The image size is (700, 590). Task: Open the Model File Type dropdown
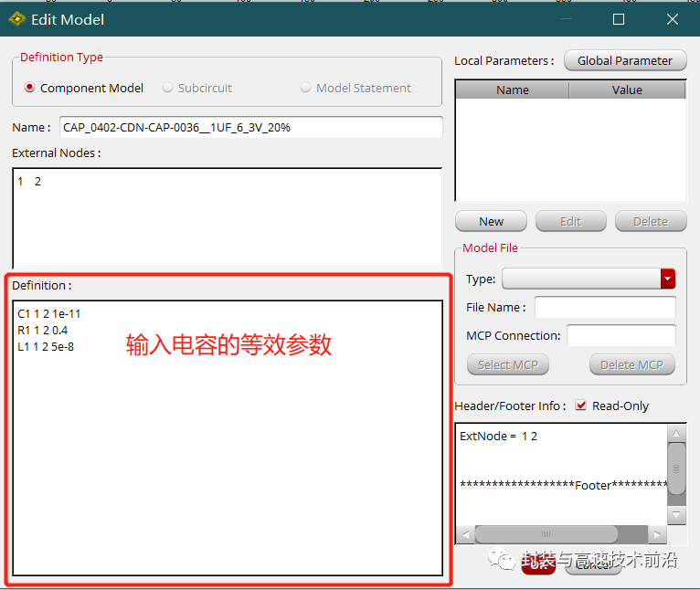667,279
